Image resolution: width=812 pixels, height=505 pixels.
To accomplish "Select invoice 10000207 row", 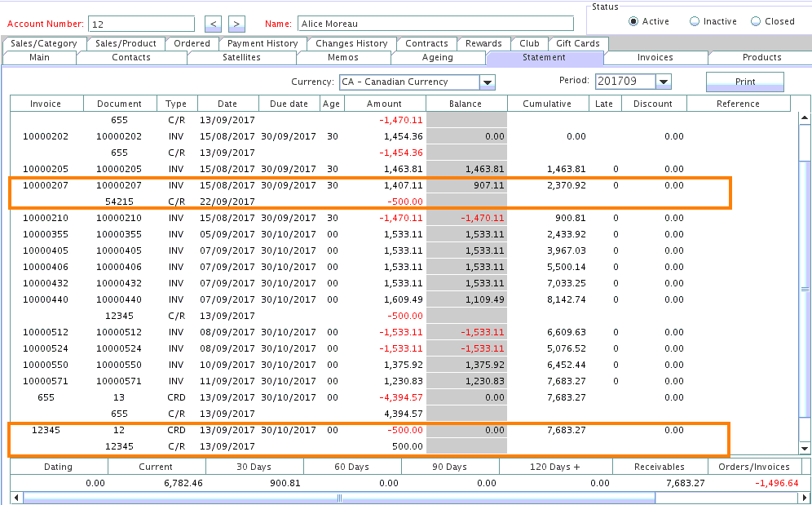I will coord(46,185).
